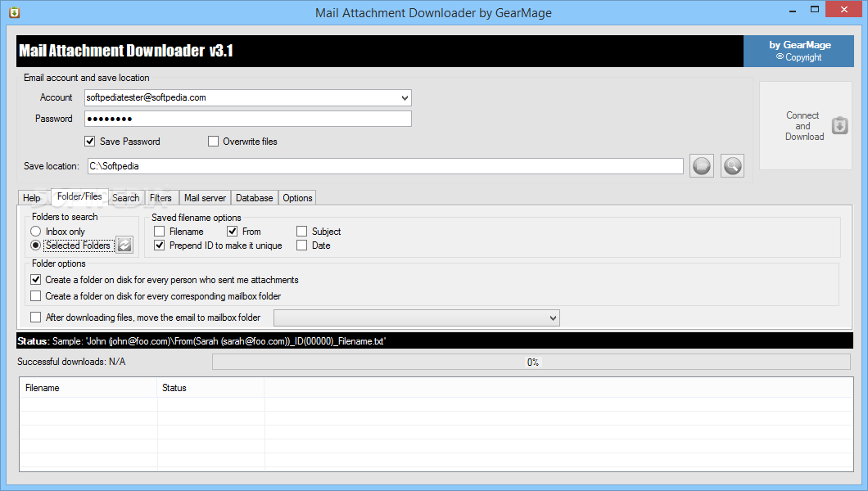This screenshot has width=868, height=491.
Task: Click the browse folder icon beside Save location
Action: [x=702, y=166]
